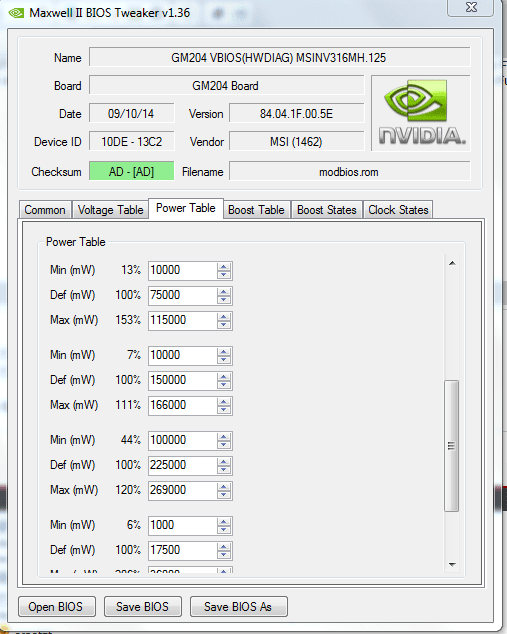Image resolution: width=507 pixels, height=634 pixels.
Task: Click the Filename value modbios.rom
Action: point(349,171)
